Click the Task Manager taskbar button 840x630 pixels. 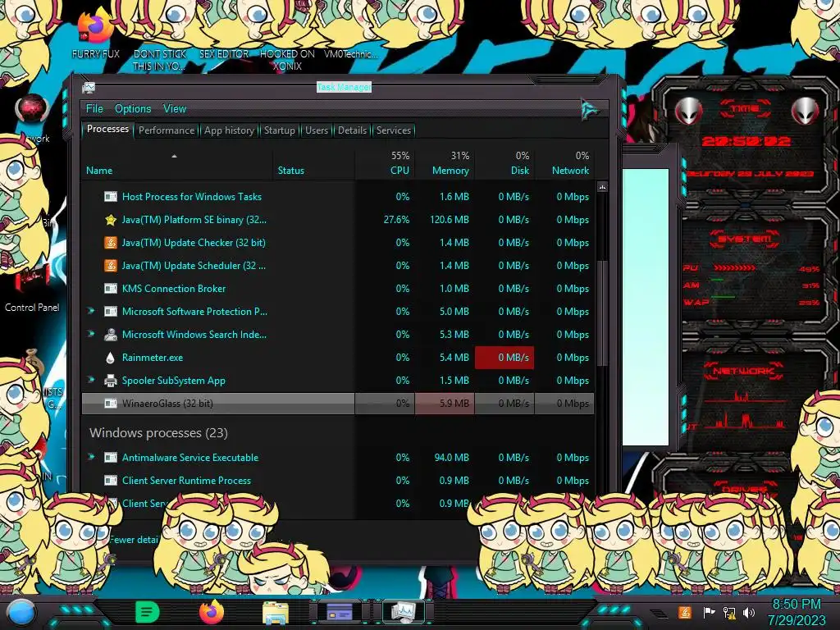click(404, 612)
